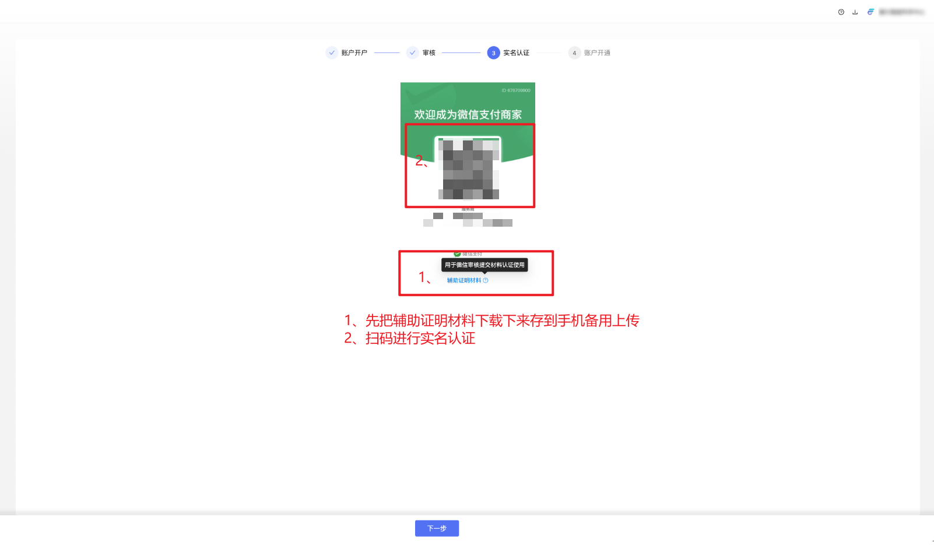Click the checkmark icon for 账户开户 step

pyautogui.click(x=332, y=53)
